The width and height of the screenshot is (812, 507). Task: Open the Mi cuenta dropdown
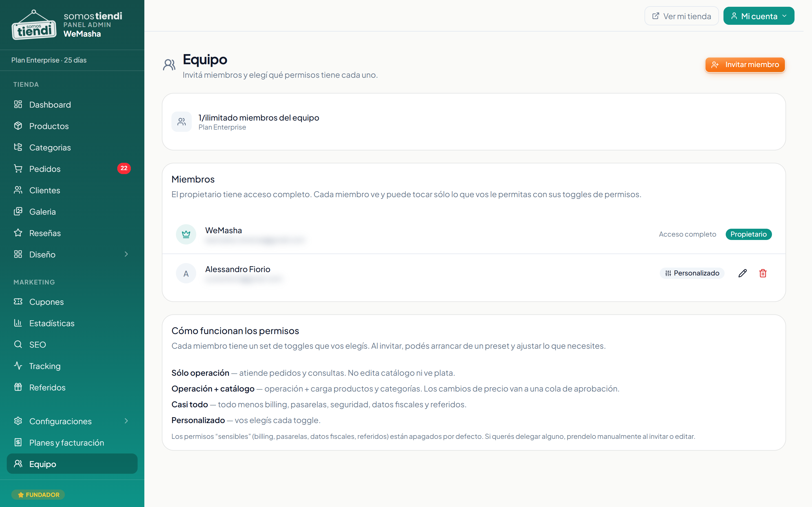(x=759, y=16)
